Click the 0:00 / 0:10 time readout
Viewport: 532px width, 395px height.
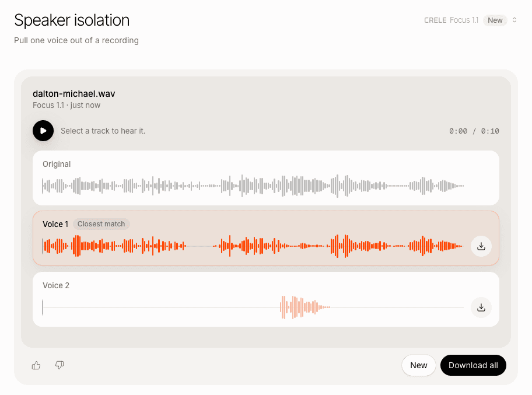474,131
